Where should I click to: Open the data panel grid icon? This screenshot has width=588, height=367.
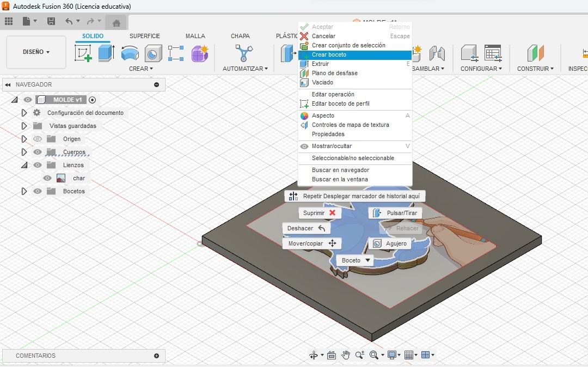[9, 21]
